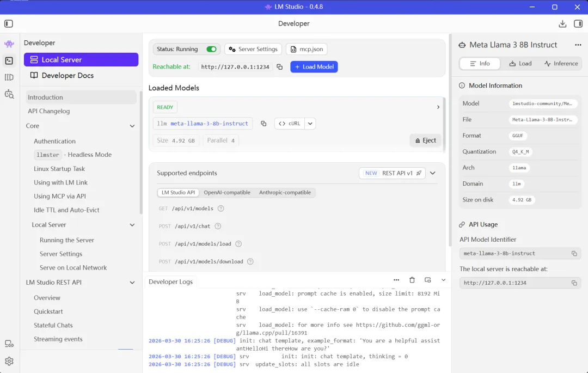The image size is (588, 373).
Task: Collapse the Supported endpoints section
Action: tap(433, 173)
